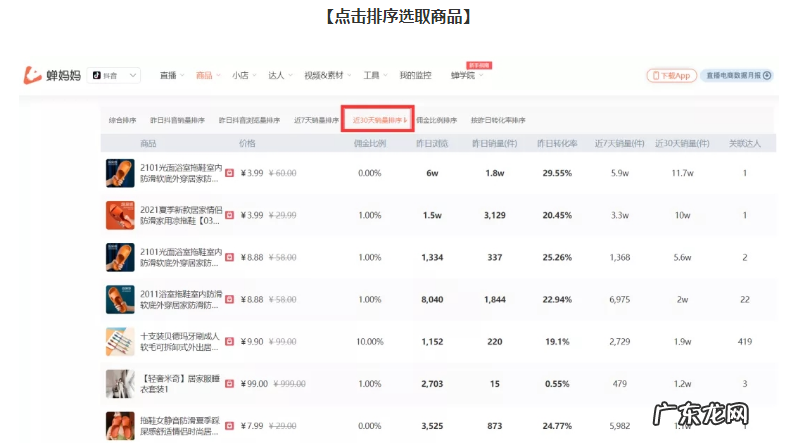Open 拖鞋女静音防滑夏季踩屎感 product title
This screenshot has height=443, width=787.
click(x=180, y=426)
